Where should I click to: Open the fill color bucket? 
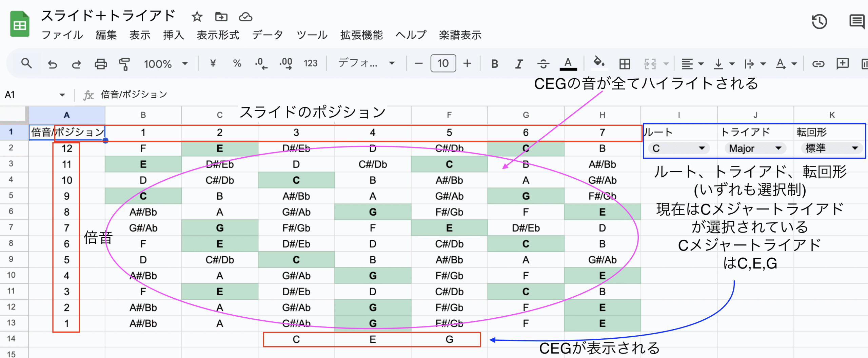coord(598,63)
